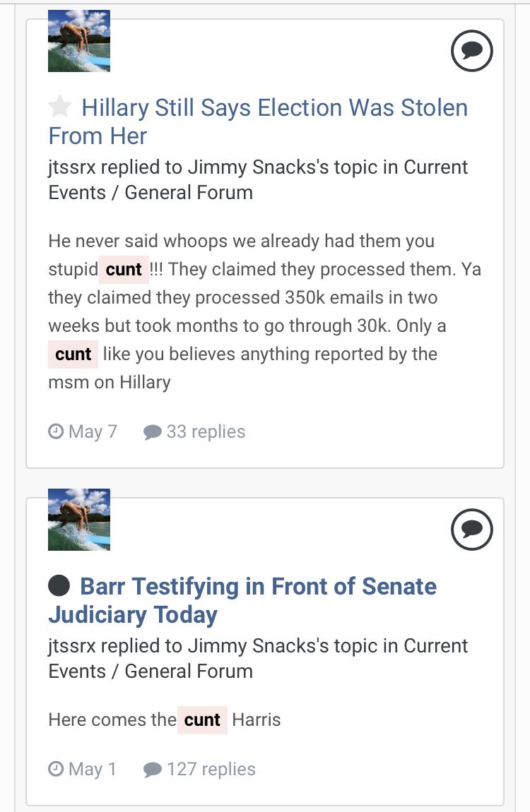Screen dimensions: 530x812
Task: Open the surfer avatar on the second post
Action: [78, 520]
